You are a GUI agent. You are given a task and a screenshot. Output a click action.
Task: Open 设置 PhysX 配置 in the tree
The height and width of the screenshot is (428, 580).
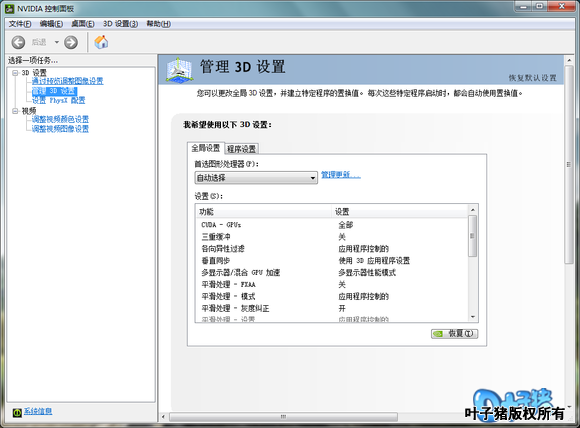tap(58, 100)
